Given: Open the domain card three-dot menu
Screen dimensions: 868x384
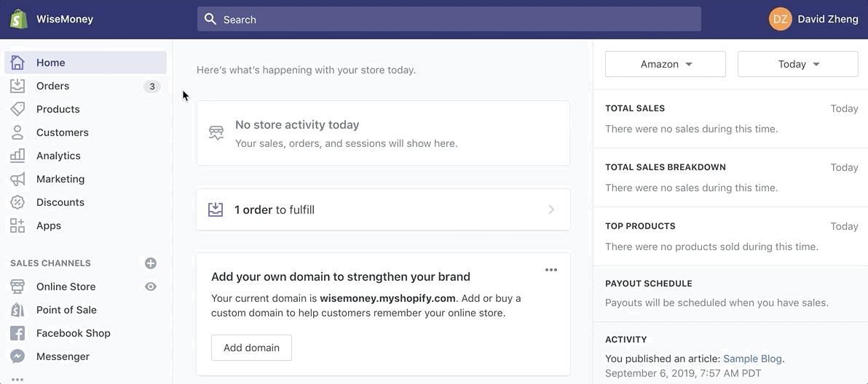Looking at the screenshot, I should 551,270.
